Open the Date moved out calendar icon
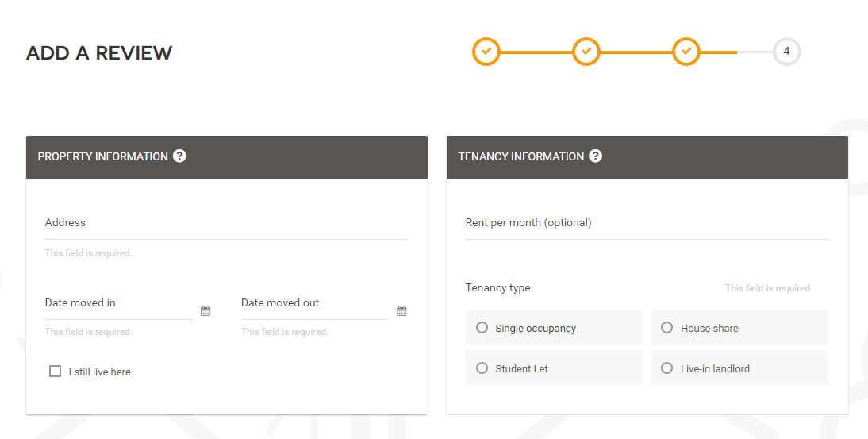The width and height of the screenshot is (868, 439). tap(401, 311)
